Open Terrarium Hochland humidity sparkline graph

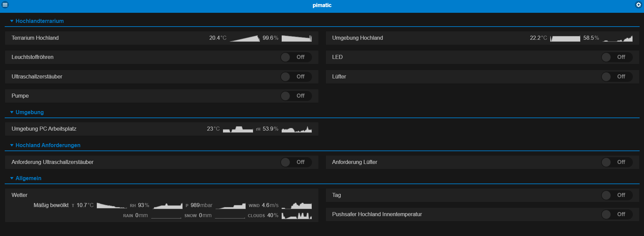(x=297, y=38)
